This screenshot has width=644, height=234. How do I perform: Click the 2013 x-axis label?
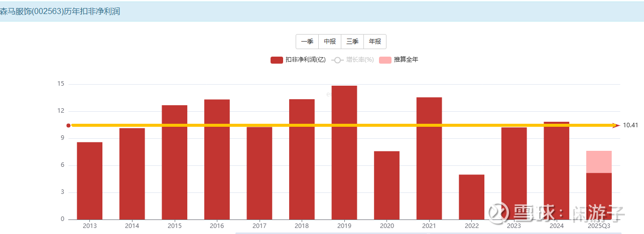click(x=89, y=226)
